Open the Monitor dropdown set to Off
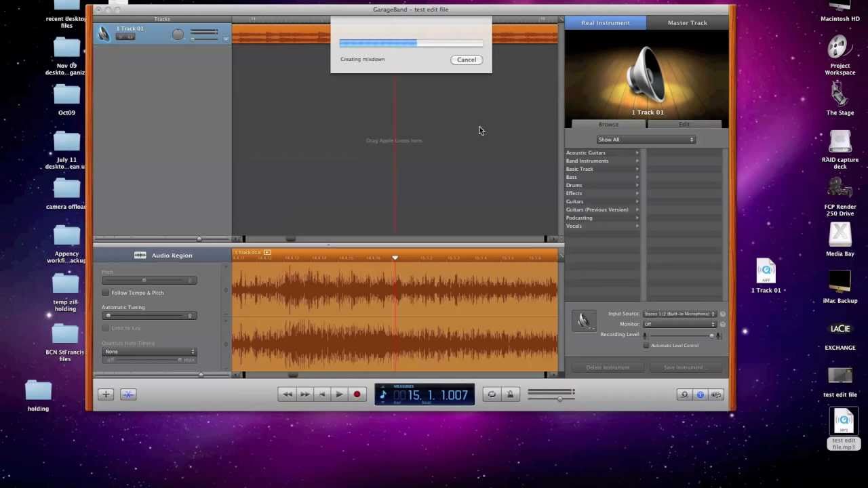Viewport: 868px width, 488px height. coord(679,325)
